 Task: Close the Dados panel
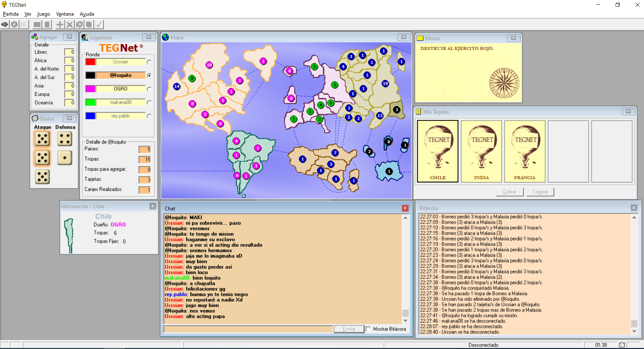point(69,118)
